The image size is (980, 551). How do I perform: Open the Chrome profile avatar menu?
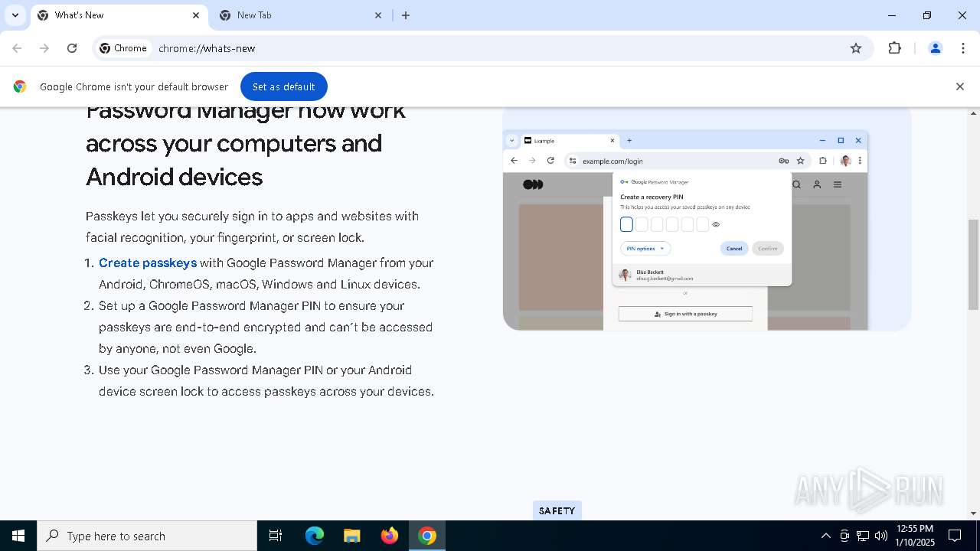935,48
